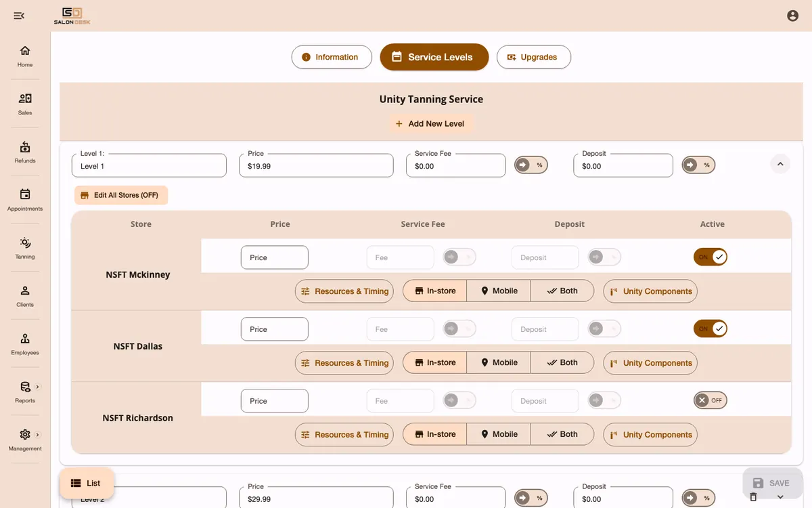Open Resources & Timing for NSFT Dallas
The width and height of the screenshot is (812, 508).
pos(344,363)
